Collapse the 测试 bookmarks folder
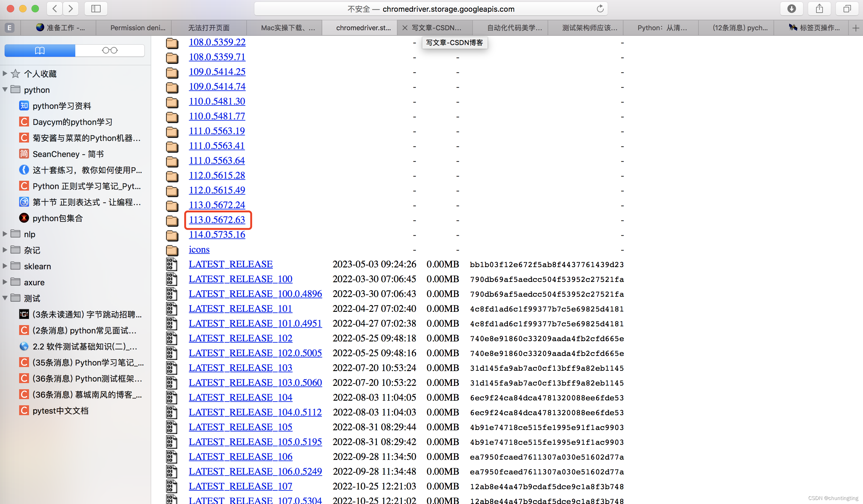863x504 pixels. [5, 298]
